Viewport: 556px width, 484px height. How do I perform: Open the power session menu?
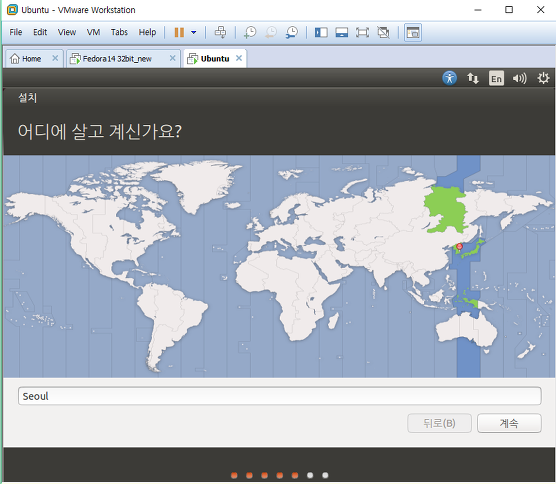(543, 78)
